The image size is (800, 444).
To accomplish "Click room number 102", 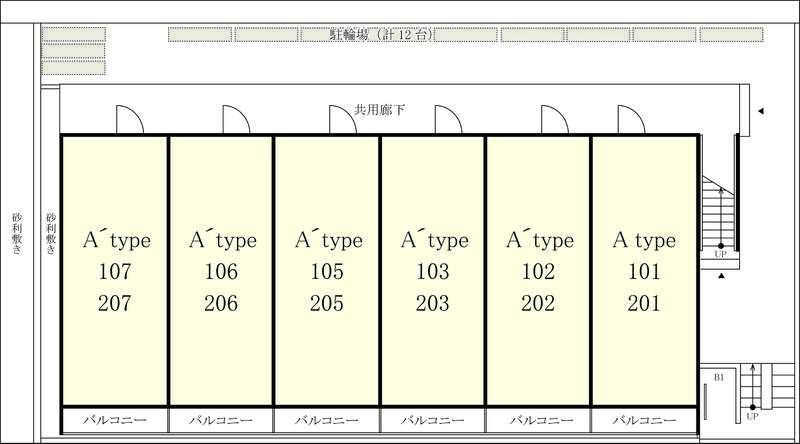I will (x=538, y=272).
